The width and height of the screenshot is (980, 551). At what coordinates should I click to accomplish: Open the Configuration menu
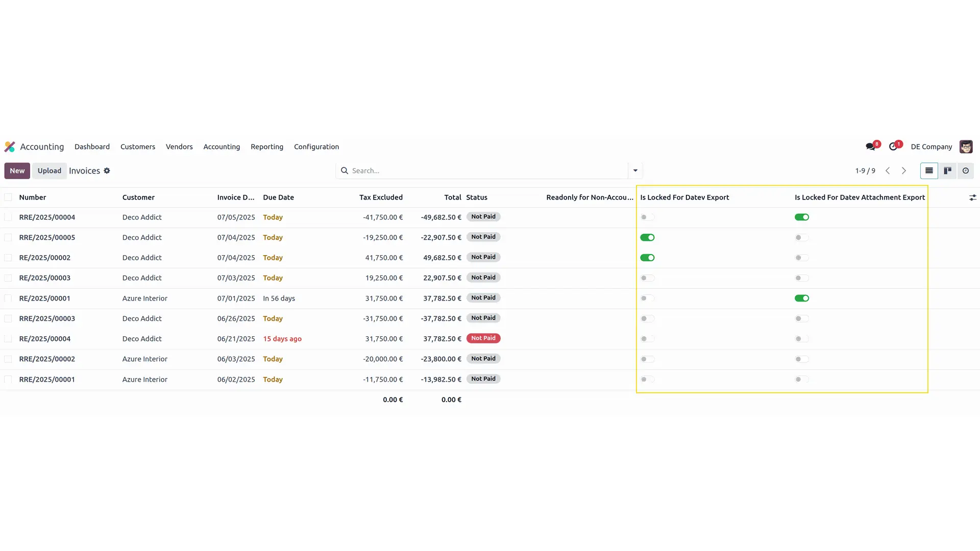click(x=316, y=146)
